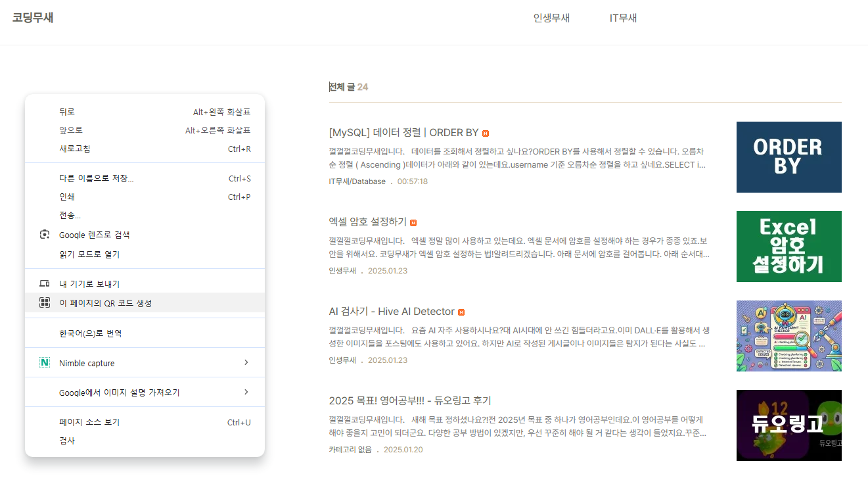This screenshot has height=478, width=868.
Task: Click the send-to-device icon
Action: (x=45, y=284)
